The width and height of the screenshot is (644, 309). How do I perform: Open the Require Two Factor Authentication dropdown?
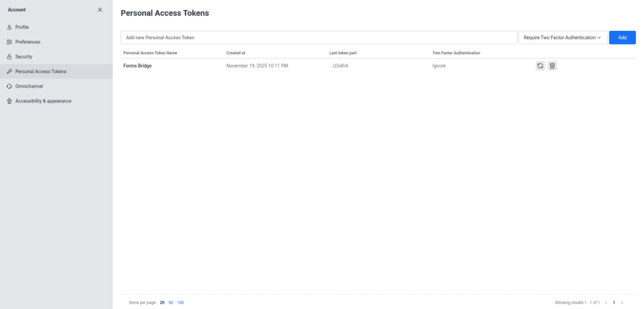point(563,37)
